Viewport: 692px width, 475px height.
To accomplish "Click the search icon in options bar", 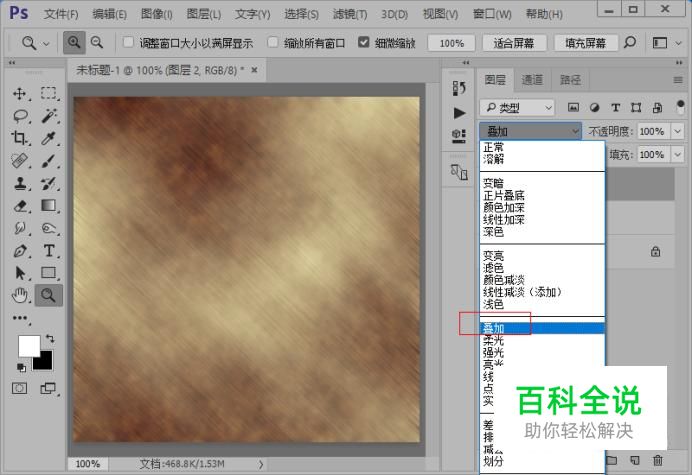I will pyautogui.click(x=630, y=42).
